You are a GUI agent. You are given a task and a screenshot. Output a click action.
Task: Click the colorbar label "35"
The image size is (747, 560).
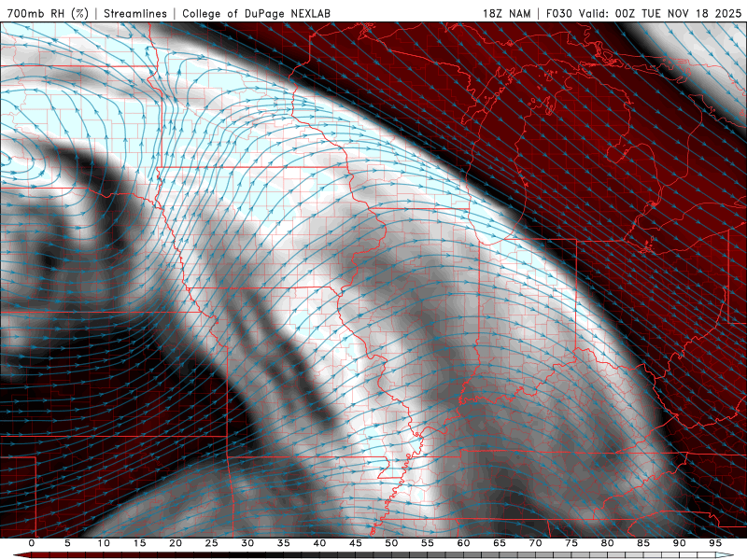[x=284, y=543]
